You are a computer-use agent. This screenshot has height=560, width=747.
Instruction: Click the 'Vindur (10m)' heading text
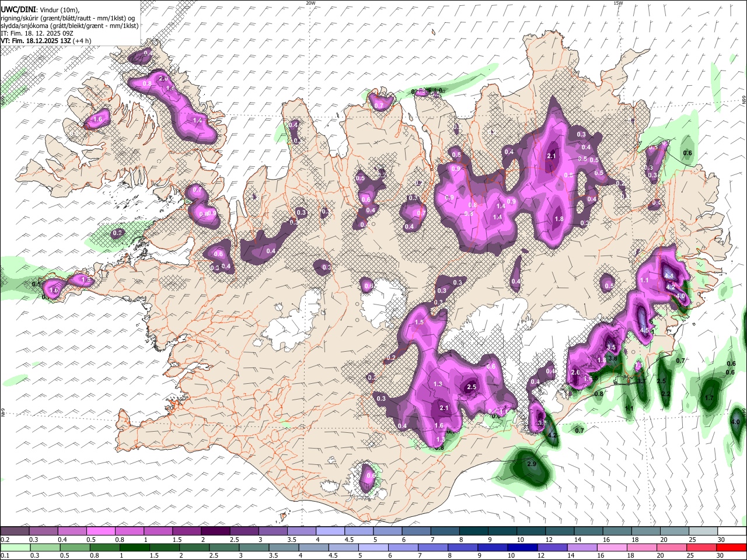pos(58,10)
